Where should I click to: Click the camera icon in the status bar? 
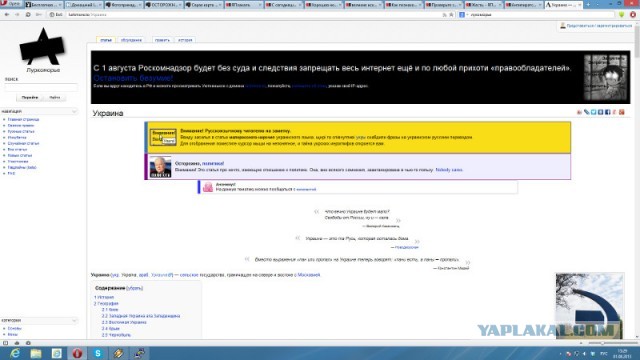click(x=28, y=343)
